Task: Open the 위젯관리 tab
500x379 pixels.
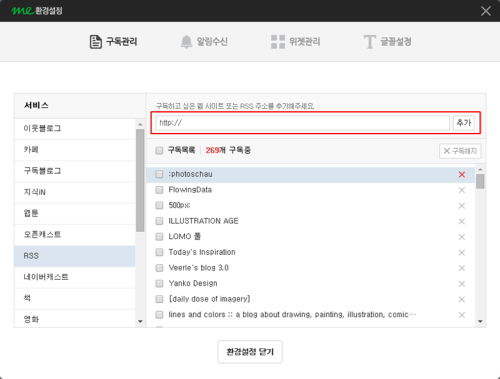Action: point(296,42)
